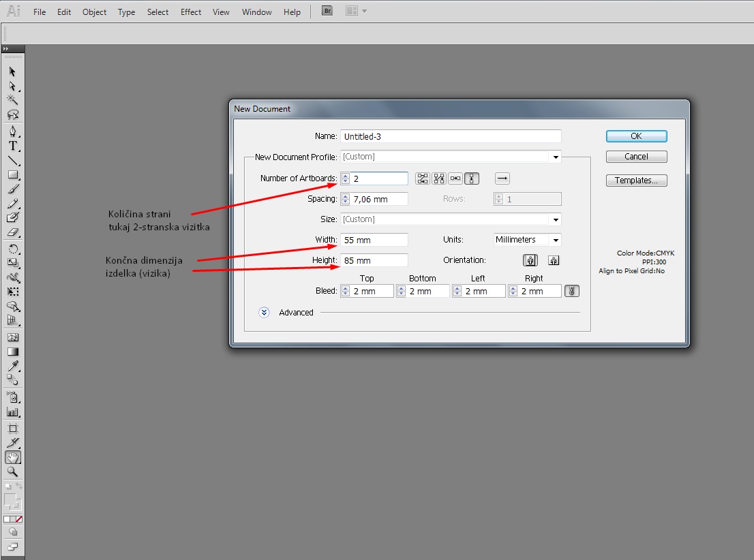The image size is (754, 560).
Task: Select the Shape Builder tool
Action: [12, 306]
